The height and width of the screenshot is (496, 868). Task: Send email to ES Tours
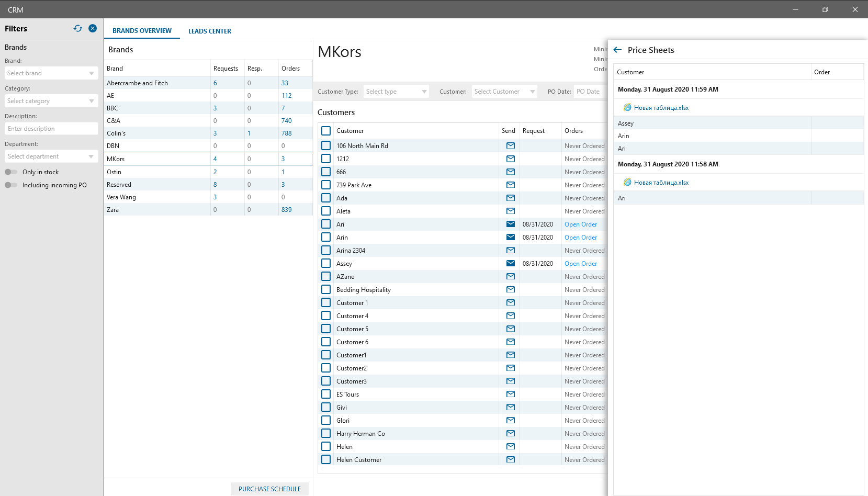tap(511, 394)
